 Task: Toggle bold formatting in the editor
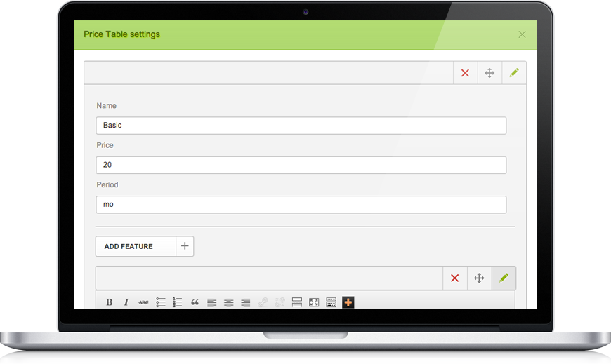[110, 302]
